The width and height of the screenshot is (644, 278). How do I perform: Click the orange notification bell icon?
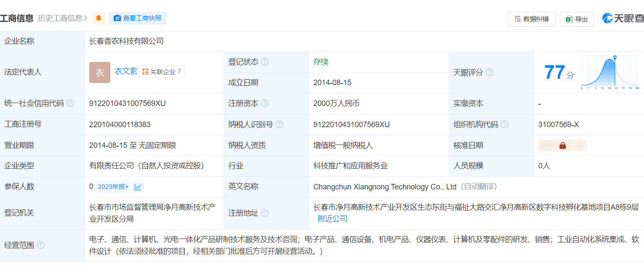[x=98, y=18]
